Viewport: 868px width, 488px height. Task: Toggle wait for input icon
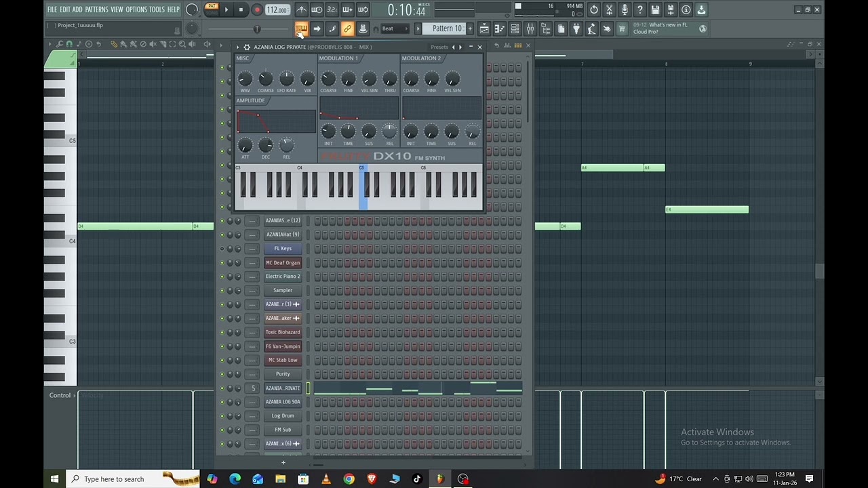pyautogui.click(x=317, y=9)
